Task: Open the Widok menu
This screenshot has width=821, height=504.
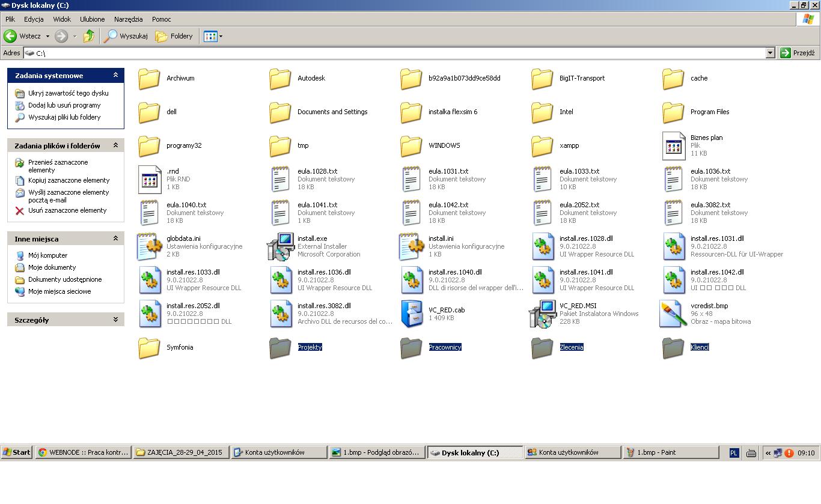Action: click(x=62, y=19)
